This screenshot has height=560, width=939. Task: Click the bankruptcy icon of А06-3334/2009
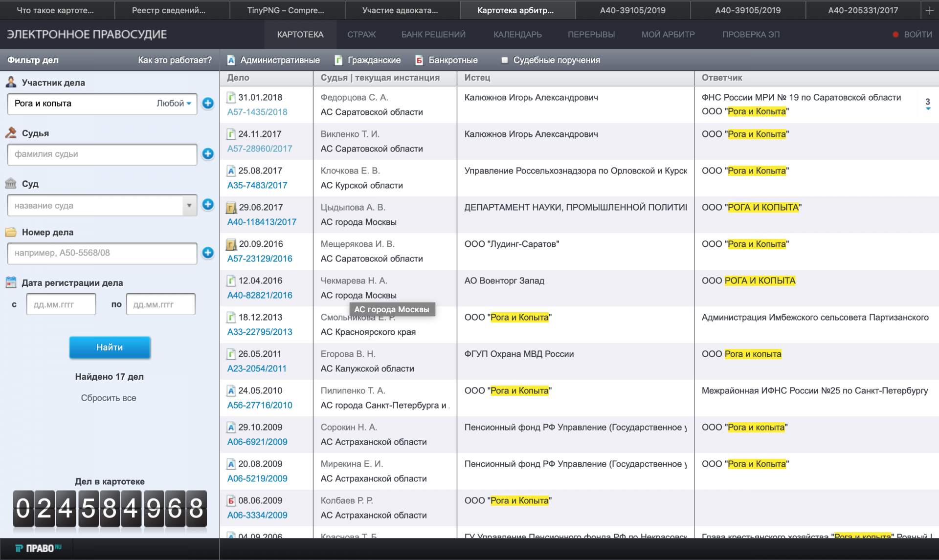pyautogui.click(x=231, y=500)
